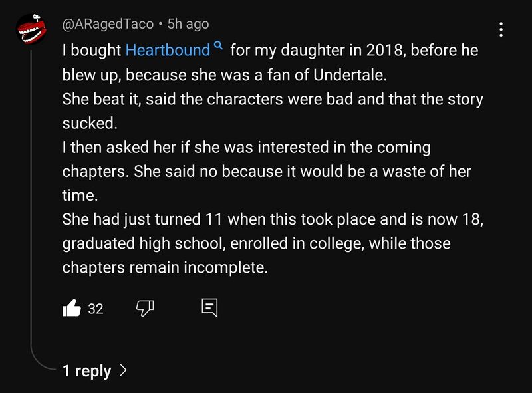Open the blue Heartbound link
This screenshot has height=393, width=532.
(x=168, y=50)
